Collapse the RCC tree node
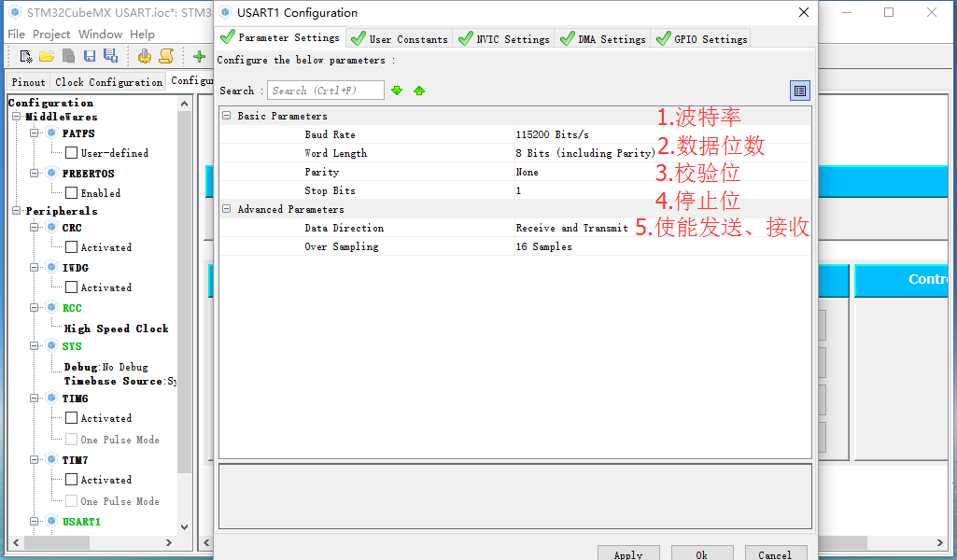 click(35, 308)
